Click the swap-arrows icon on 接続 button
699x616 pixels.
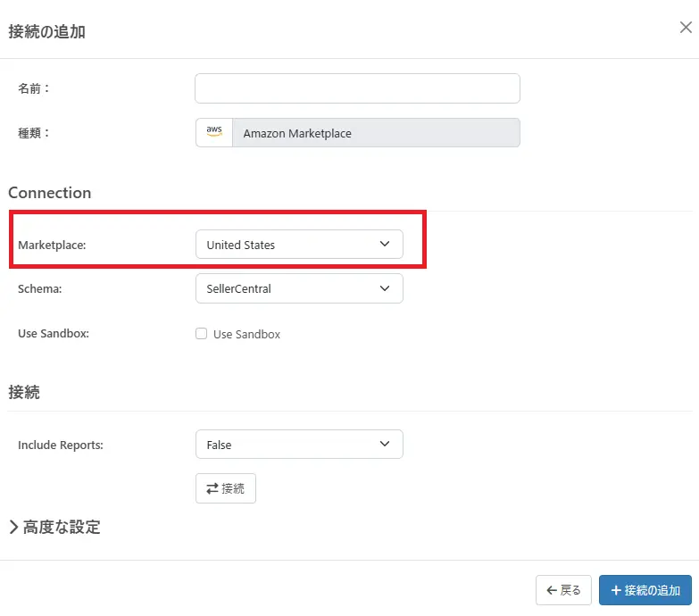pos(212,488)
